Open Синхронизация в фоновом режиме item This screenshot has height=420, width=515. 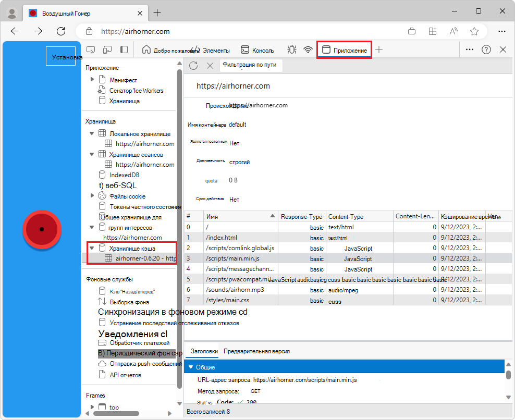[173, 312]
